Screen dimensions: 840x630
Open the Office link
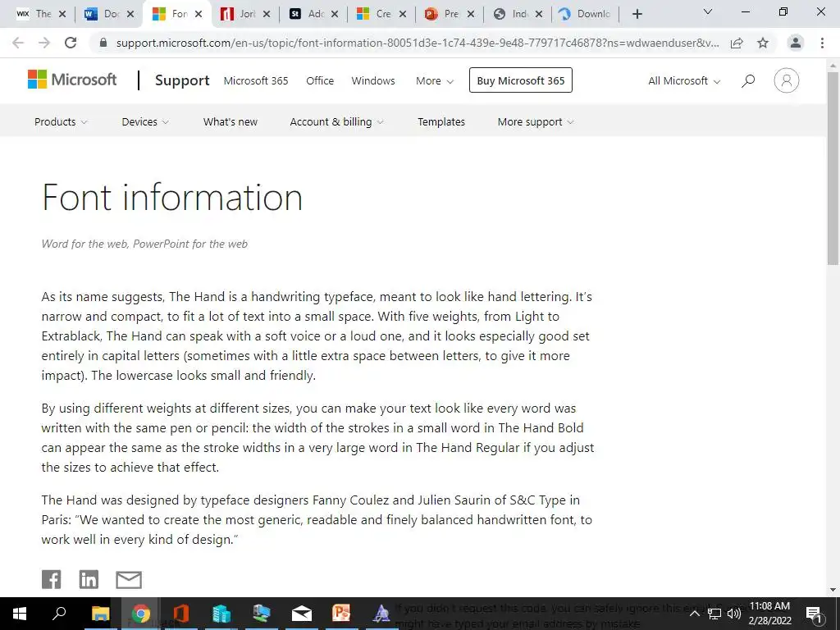320,81
